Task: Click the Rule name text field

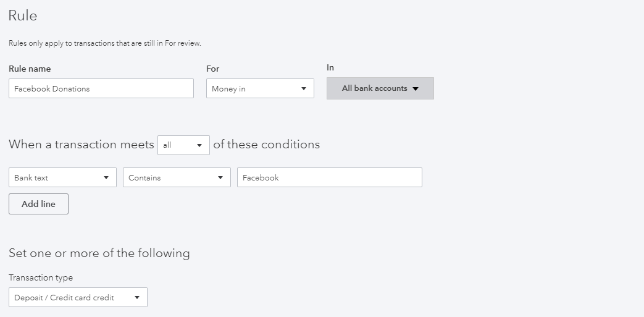Action: [101, 88]
